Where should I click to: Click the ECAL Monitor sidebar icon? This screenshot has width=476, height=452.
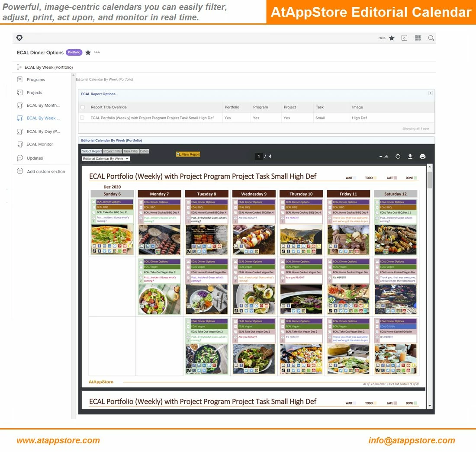[20, 144]
